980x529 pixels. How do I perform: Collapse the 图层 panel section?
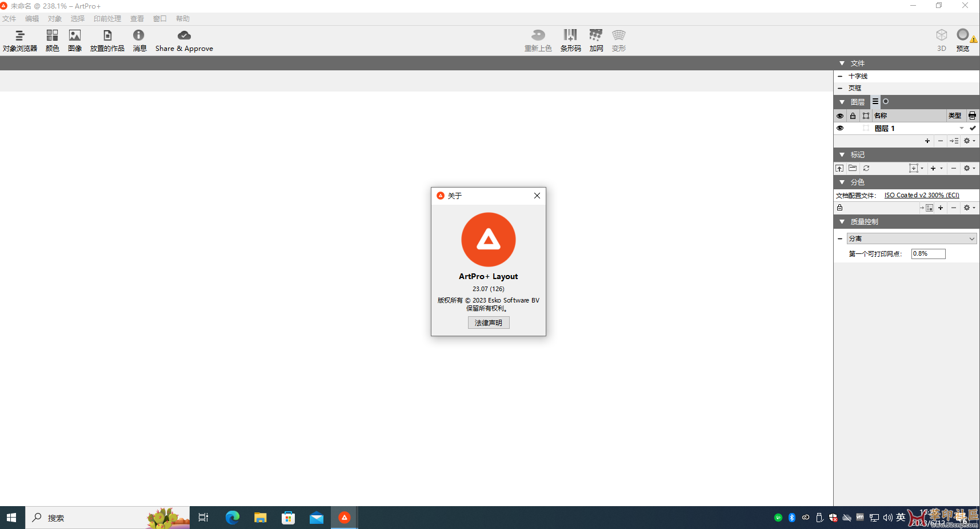pos(842,102)
